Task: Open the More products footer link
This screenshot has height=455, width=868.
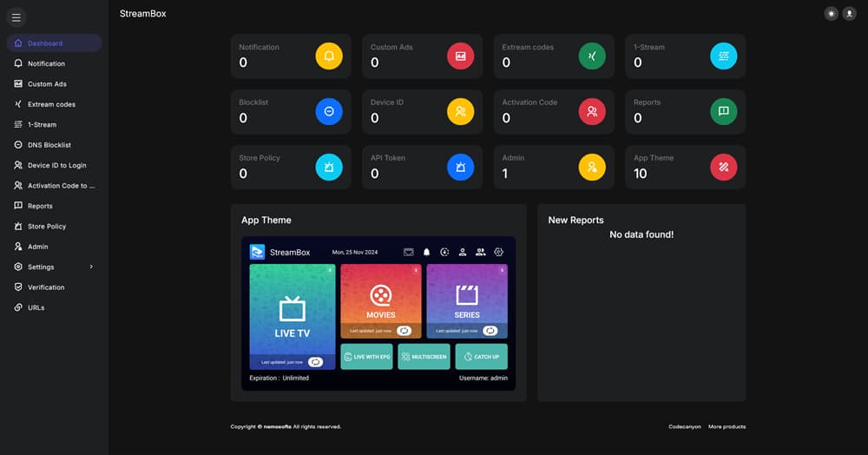Action: [727, 426]
